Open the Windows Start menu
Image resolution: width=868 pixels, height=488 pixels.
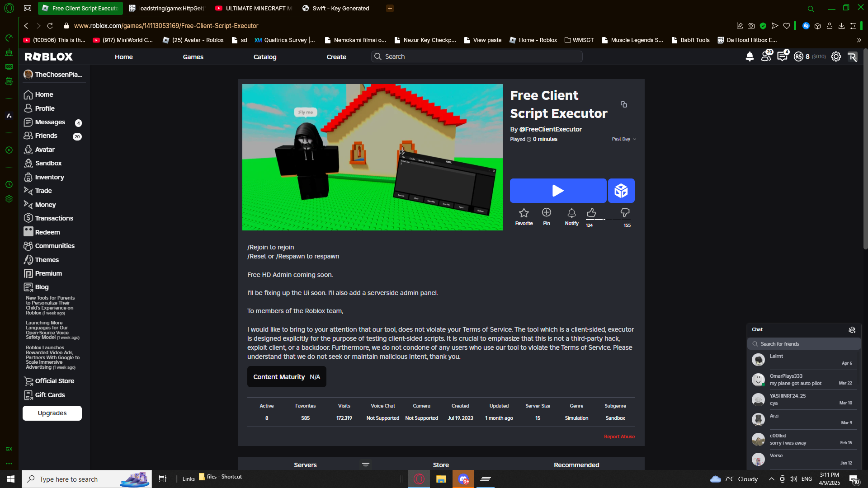coord(11,479)
